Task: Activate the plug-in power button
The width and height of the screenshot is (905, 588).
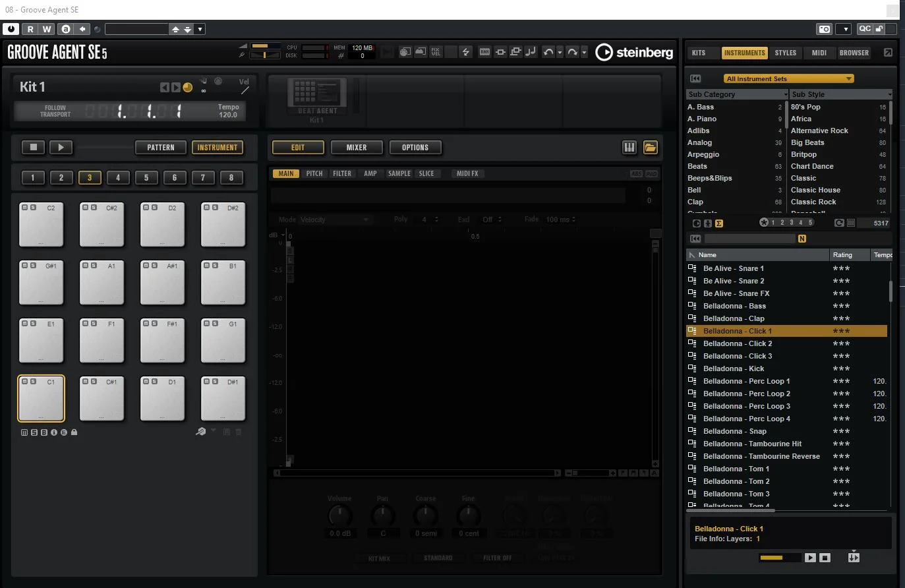Action: point(11,29)
